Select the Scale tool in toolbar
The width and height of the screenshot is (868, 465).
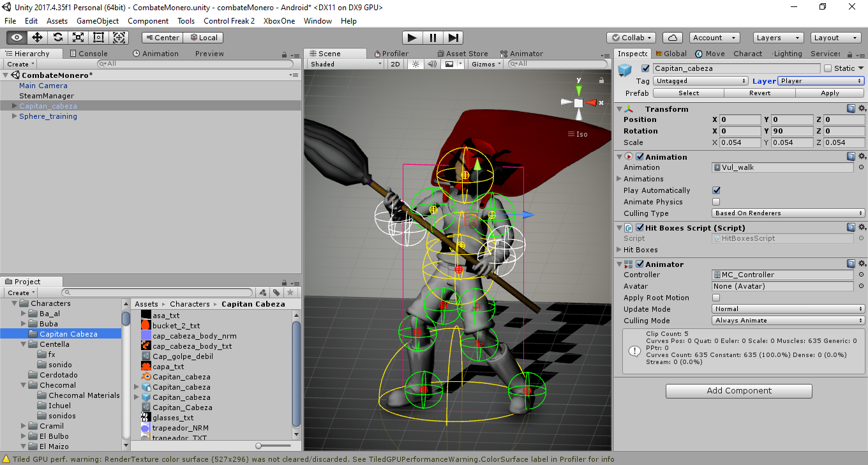coord(78,38)
